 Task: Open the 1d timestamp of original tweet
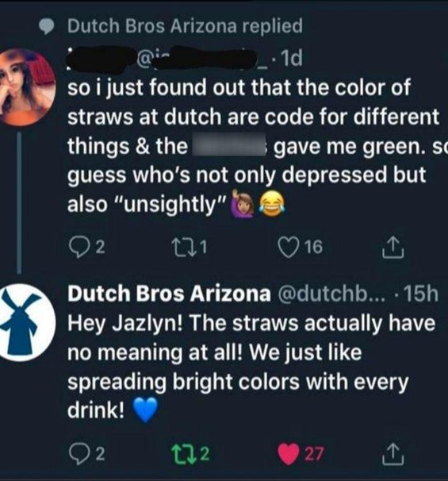point(291,58)
